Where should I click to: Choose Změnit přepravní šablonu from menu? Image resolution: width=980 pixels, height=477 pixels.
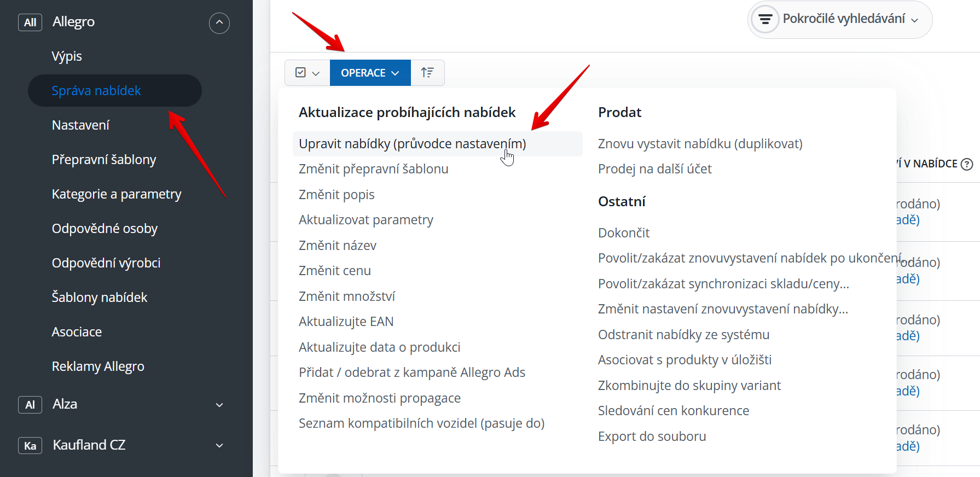[x=374, y=169]
